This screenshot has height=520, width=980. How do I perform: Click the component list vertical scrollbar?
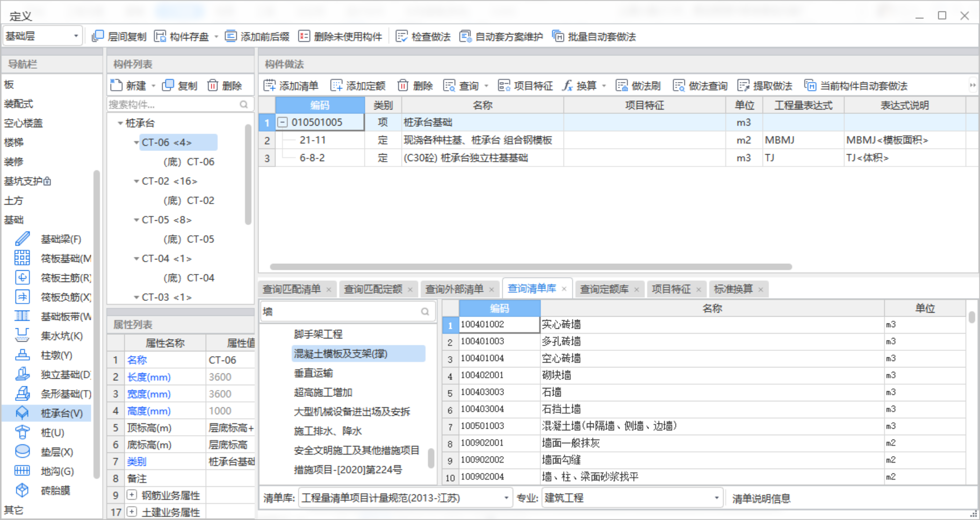(x=248, y=174)
